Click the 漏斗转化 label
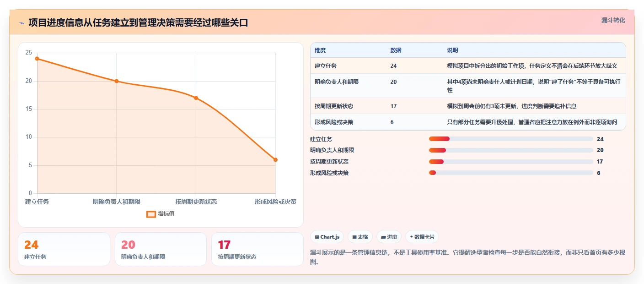The image size is (644, 284). 613,21
